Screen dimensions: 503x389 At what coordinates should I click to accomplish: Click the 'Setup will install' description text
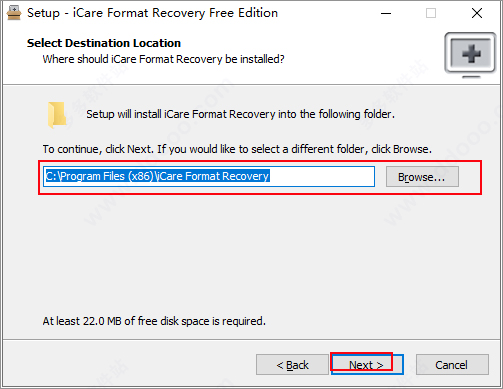pos(240,114)
